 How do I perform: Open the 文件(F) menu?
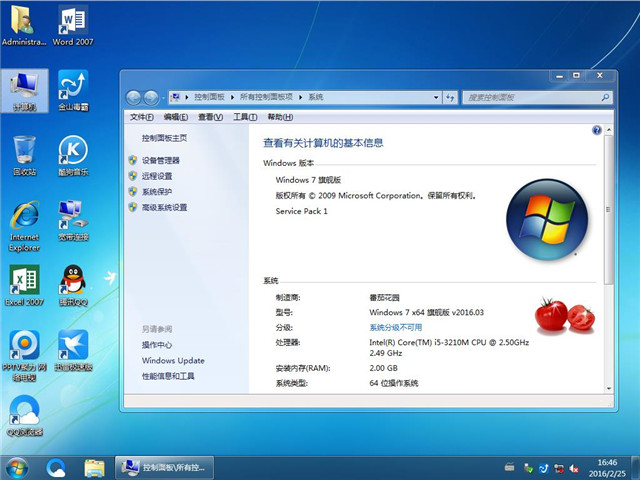point(142,117)
